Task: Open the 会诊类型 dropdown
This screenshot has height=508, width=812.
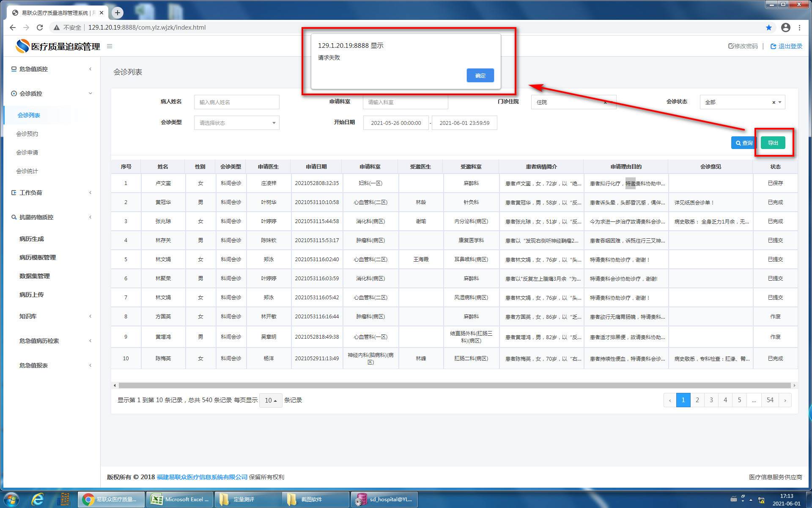Action: pyautogui.click(x=236, y=123)
